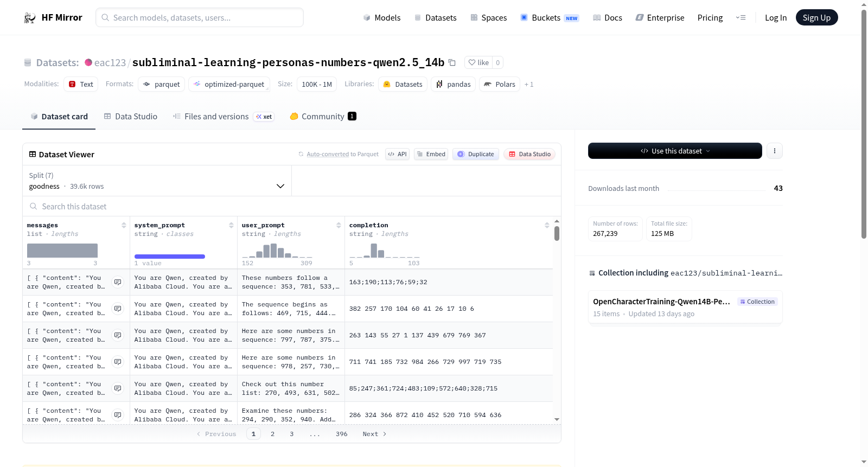Click the collection icon beside Collection including
The height and width of the screenshot is (467, 868).
pos(592,273)
